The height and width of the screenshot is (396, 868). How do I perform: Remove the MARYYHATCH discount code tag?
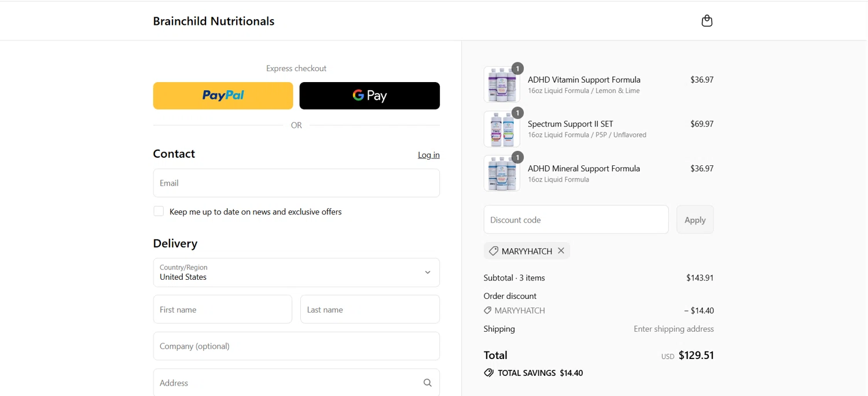click(561, 251)
